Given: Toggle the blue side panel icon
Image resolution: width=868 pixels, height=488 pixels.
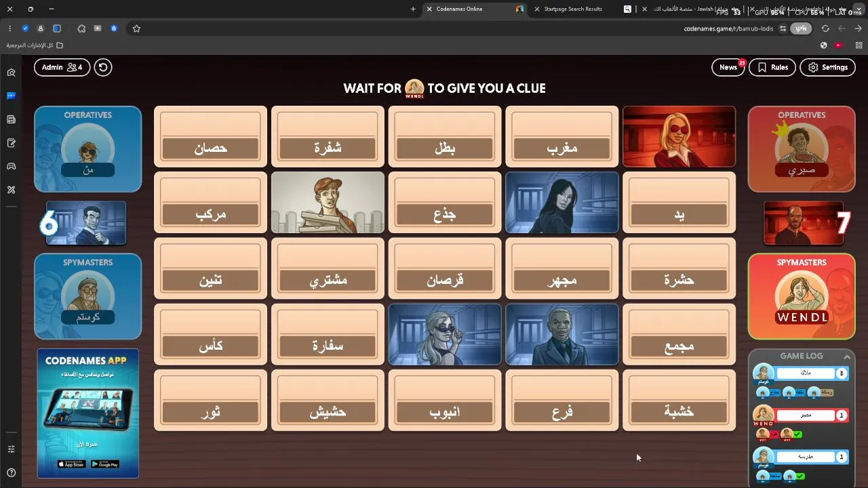Looking at the screenshot, I should (x=57, y=28).
